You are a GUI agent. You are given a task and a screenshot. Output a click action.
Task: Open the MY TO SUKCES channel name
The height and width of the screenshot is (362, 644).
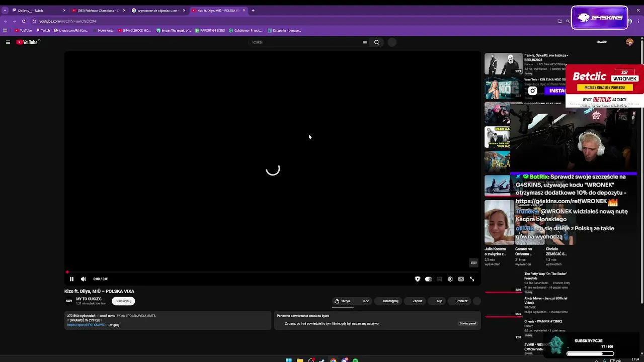coord(89,299)
